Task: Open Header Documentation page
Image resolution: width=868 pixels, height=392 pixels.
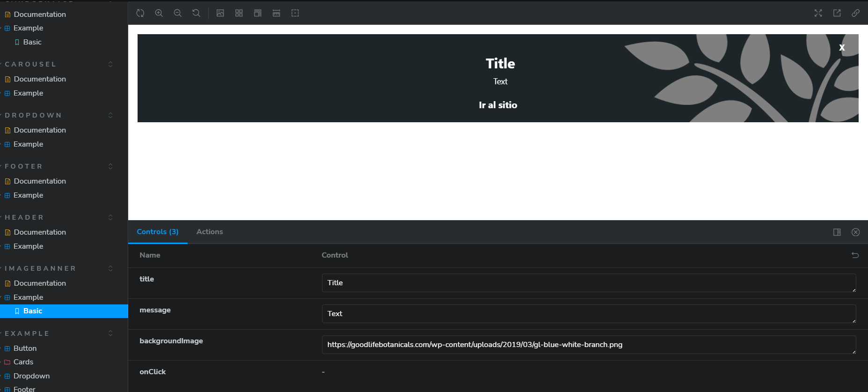Action: pyautogui.click(x=40, y=232)
